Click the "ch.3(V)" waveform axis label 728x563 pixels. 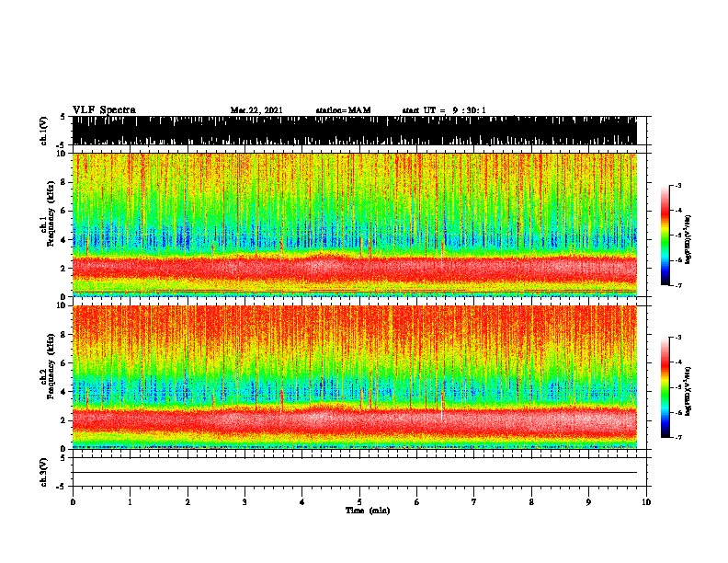[44, 472]
